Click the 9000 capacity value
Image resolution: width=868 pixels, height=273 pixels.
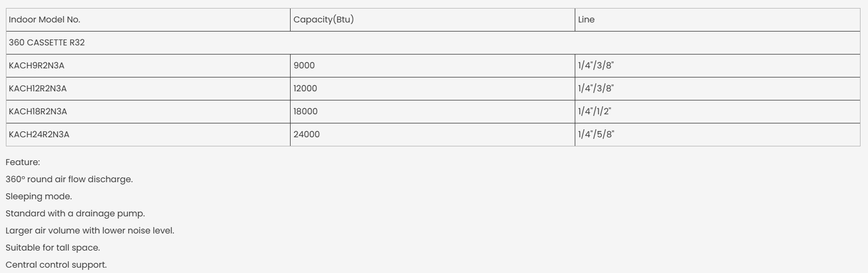click(x=304, y=66)
